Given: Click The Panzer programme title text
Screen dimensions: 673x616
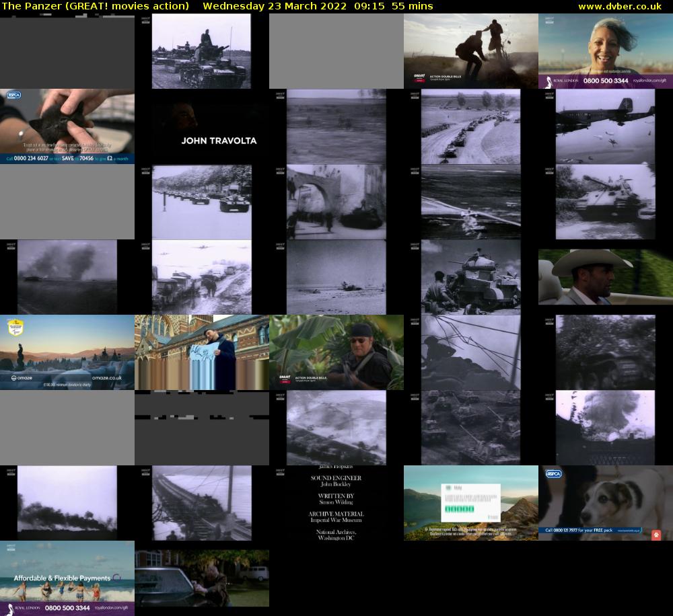Looking at the screenshot, I should click(96, 6).
